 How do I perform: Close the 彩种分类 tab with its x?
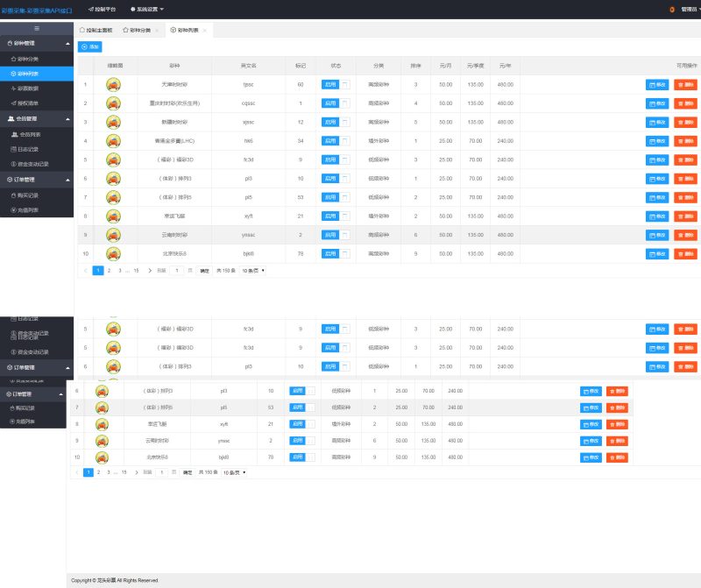click(157, 31)
